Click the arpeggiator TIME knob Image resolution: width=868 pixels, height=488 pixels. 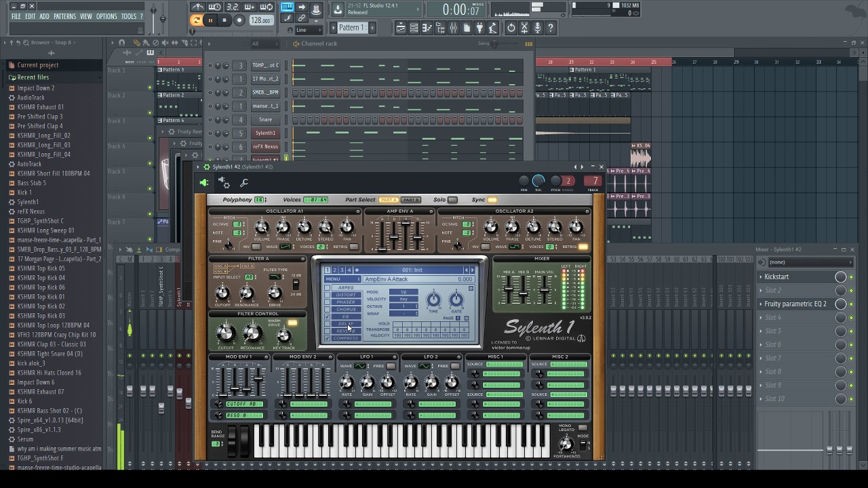(x=433, y=299)
